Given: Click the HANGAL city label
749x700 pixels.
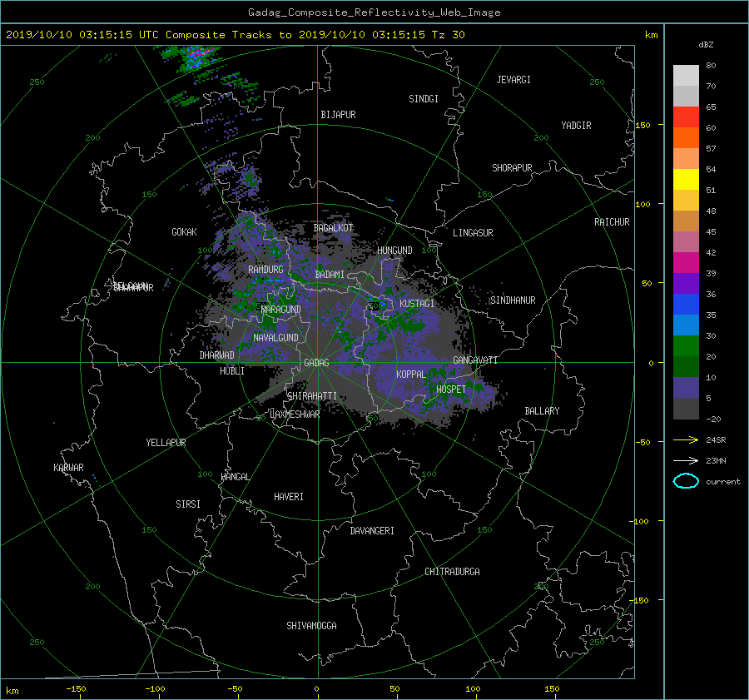Looking at the screenshot, I should click(235, 477).
